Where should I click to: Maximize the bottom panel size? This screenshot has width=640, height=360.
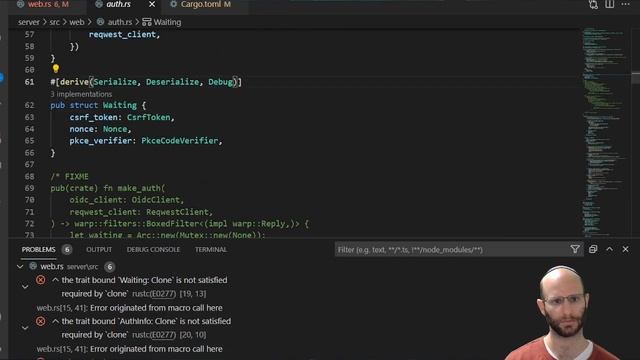pos(609,249)
